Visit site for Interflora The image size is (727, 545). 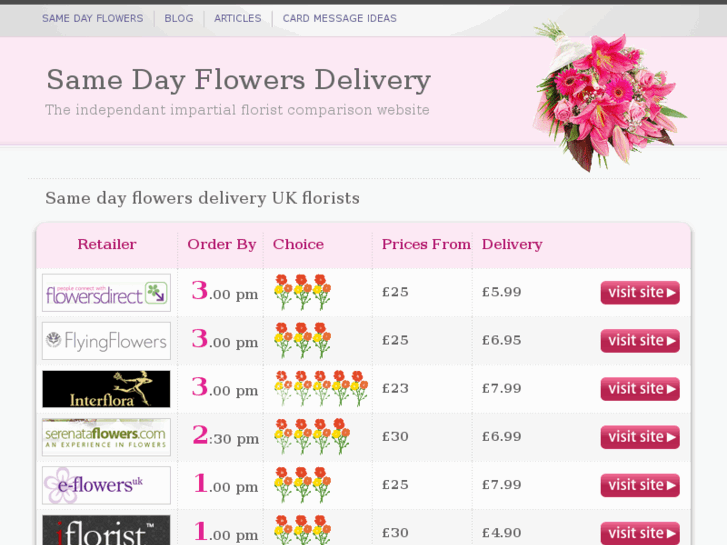640,389
